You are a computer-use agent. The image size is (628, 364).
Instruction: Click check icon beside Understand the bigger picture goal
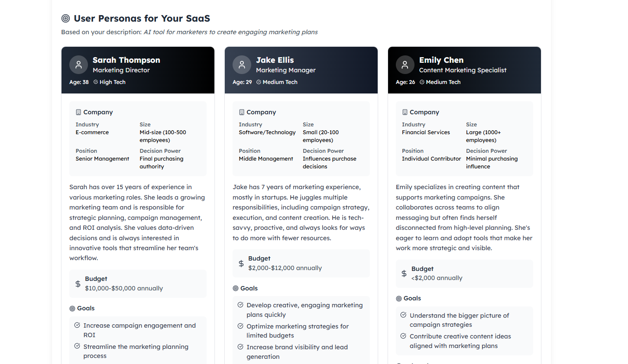(403, 315)
